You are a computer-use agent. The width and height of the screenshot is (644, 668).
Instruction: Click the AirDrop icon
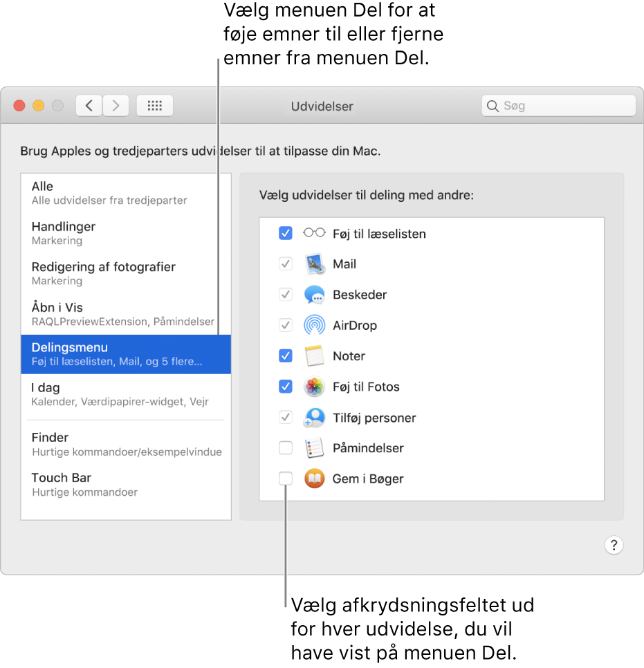(314, 325)
